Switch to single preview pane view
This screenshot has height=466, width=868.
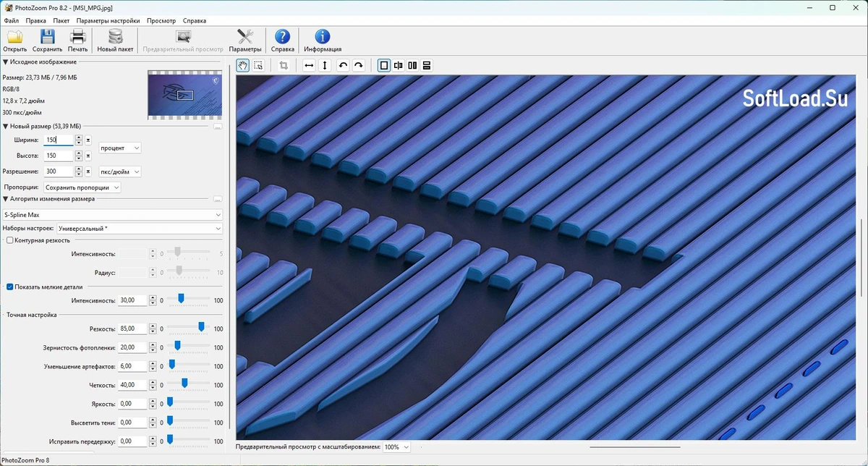click(384, 65)
